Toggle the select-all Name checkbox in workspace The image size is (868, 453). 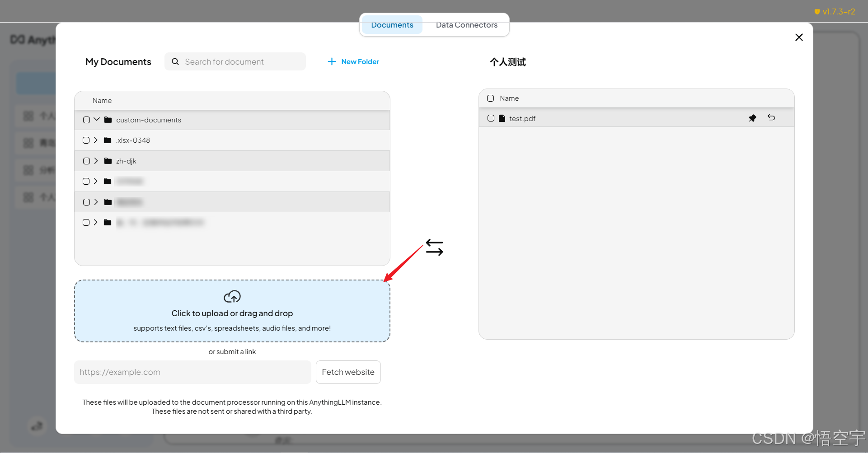(490, 98)
